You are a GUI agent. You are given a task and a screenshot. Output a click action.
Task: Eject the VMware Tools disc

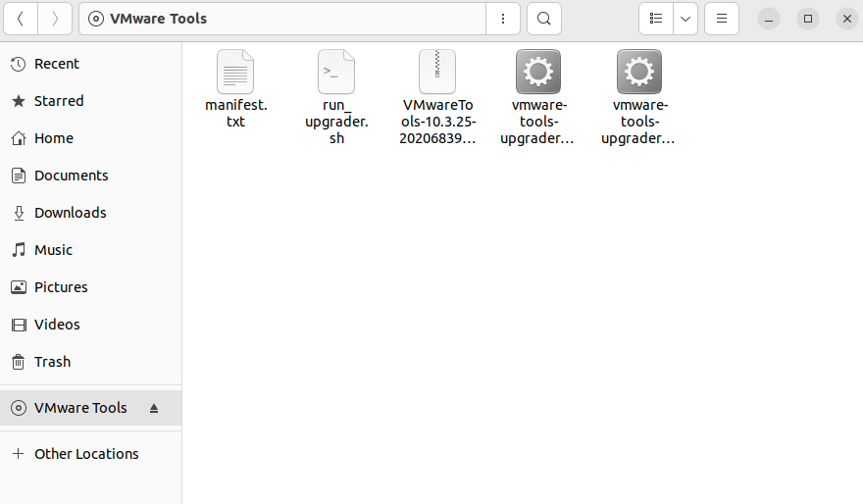154,408
